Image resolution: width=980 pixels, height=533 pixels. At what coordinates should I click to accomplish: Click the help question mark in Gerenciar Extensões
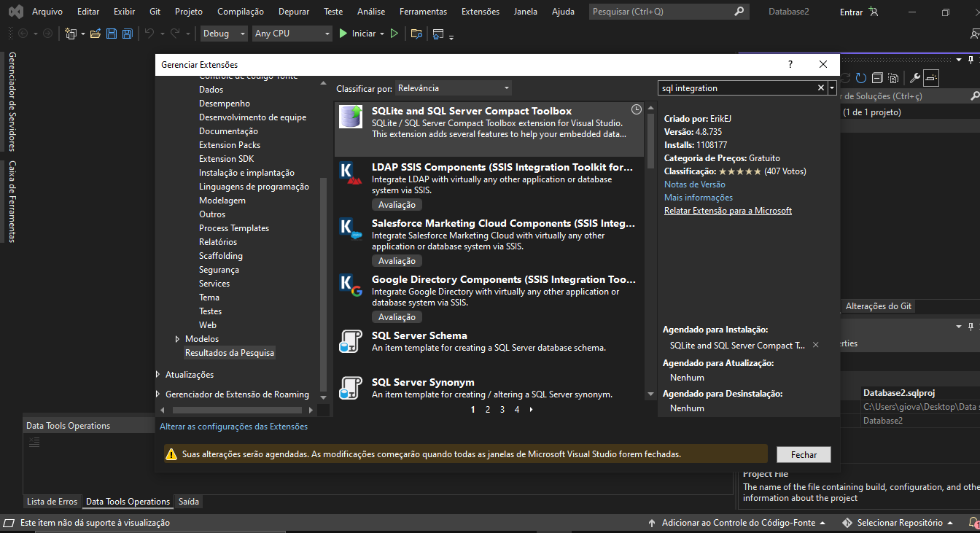[790, 65]
